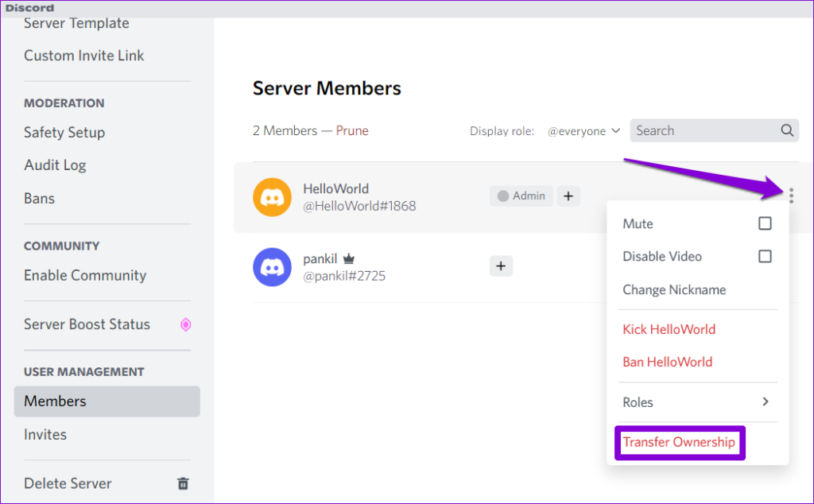Click the crown icon next to pankil
Image resolution: width=814 pixels, height=504 pixels.
[x=350, y=258]
